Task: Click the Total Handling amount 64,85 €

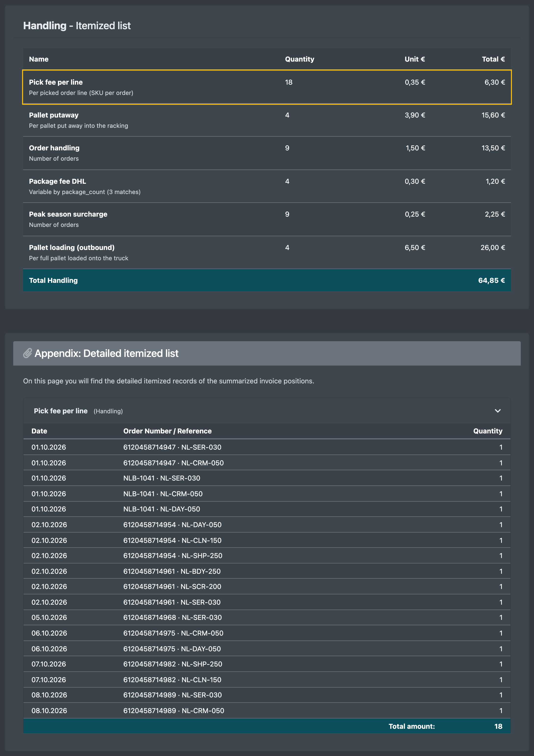Action: [492, 281]
